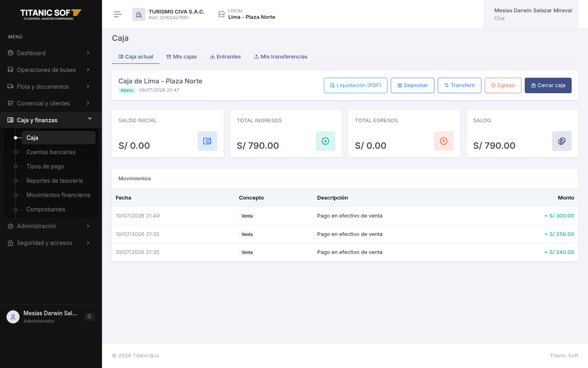
Task: Open the Mis transferencias tab
Action: (x=281, y=57)
